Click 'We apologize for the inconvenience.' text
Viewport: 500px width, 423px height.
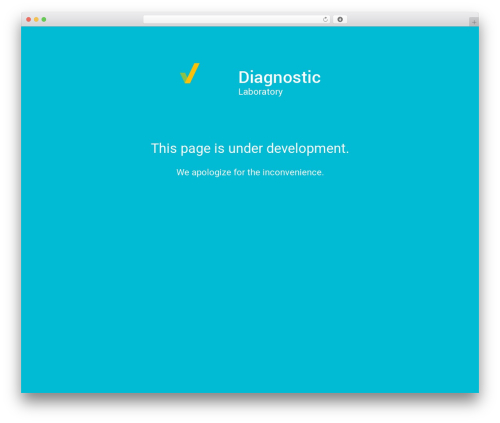(250, 172)
